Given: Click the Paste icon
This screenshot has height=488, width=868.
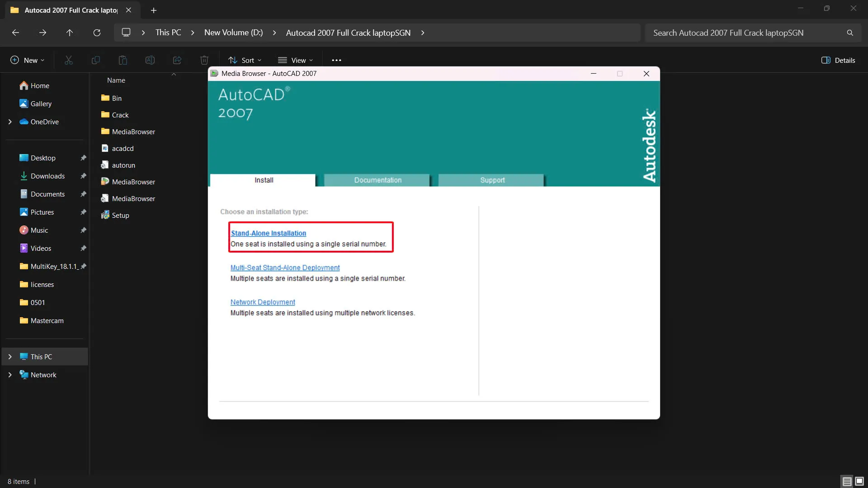Looking at the screenshot, I should click(x=123, y=60).
